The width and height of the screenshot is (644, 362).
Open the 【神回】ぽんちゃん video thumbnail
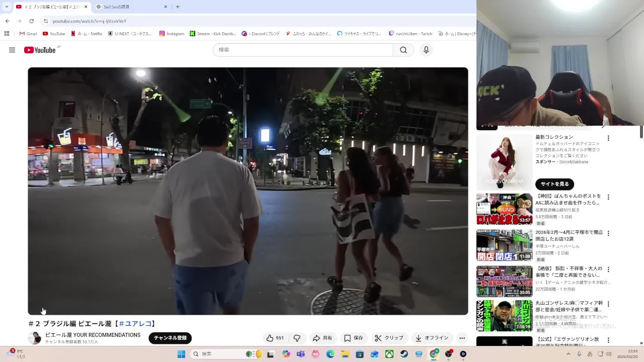(504, 209)
